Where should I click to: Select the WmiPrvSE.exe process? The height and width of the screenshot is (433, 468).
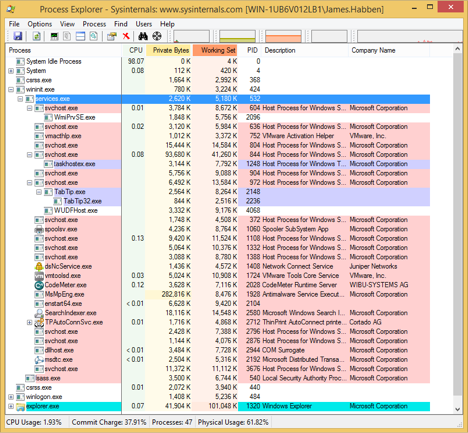coord(218,118)
